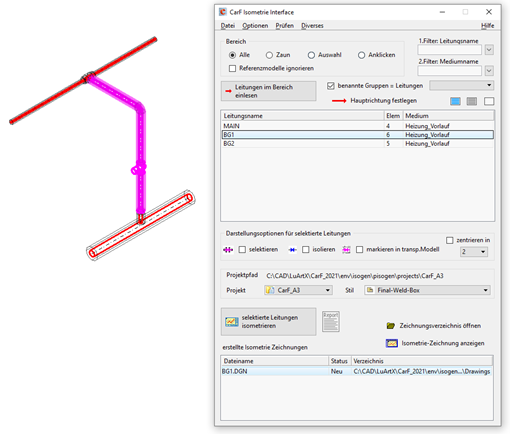Click the Status column header
510x434 pixels.
[340, 361]
